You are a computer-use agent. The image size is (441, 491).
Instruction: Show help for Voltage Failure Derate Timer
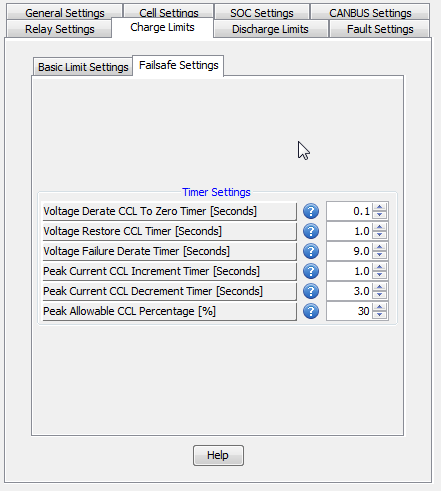pyautogui.click(x=311, y=251)
